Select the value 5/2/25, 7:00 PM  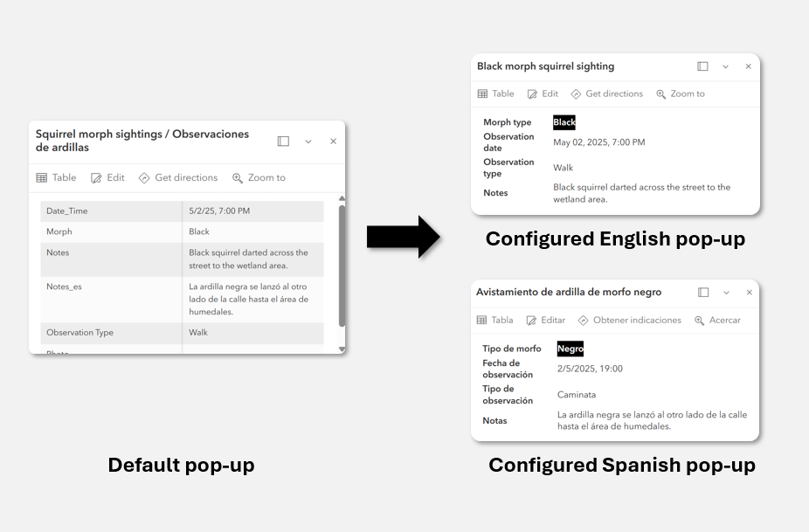219,211
